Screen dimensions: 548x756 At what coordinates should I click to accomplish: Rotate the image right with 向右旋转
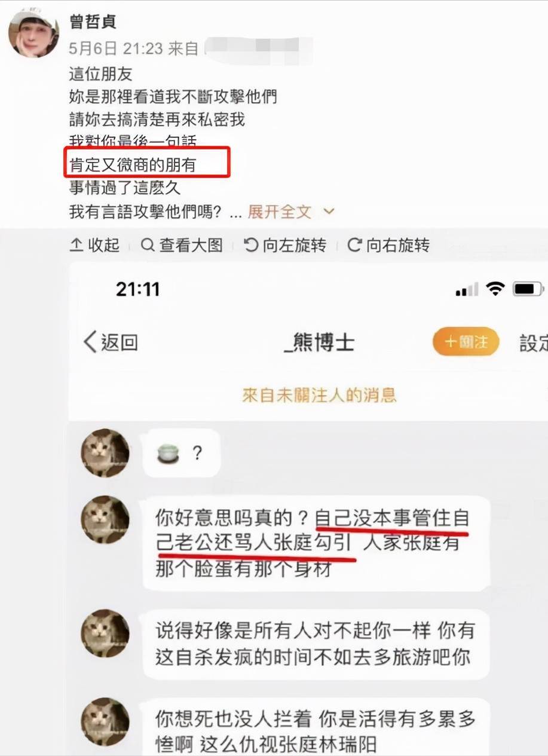pyautogui.click(x=388, y=245)
